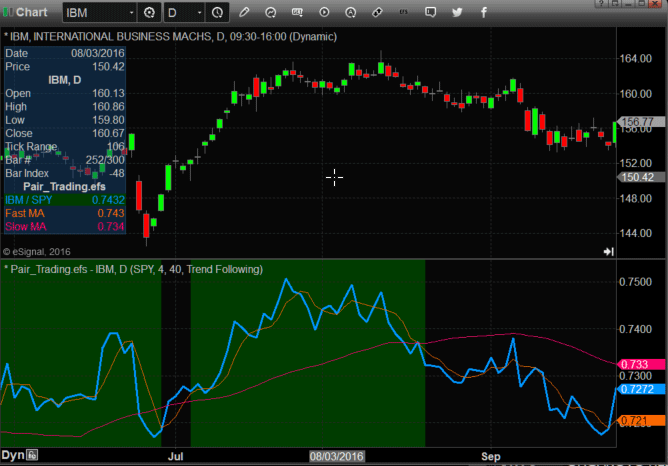This screenshot has width=668, height=466.
Task: Select the pencil drawing tool icon
Action: tap(244, 12)
